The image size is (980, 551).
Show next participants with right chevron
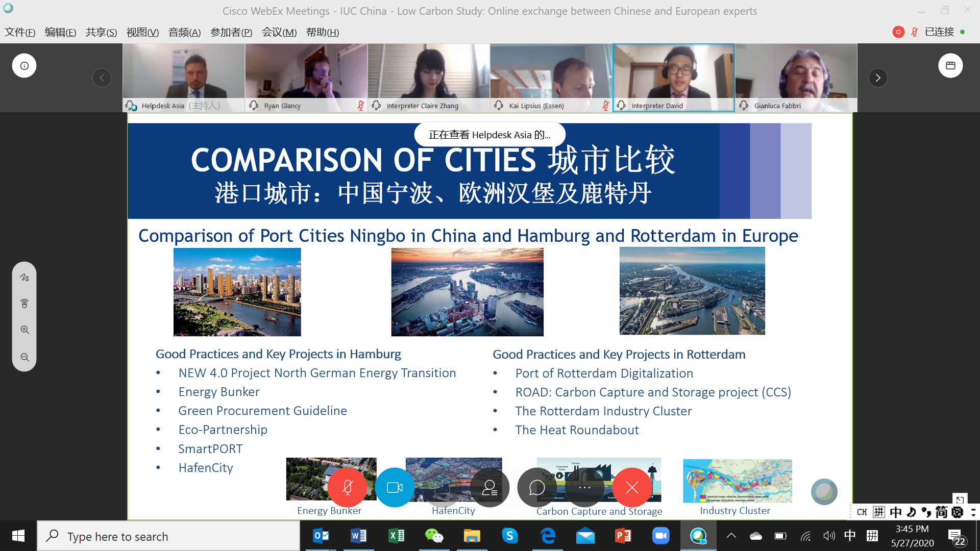click(878, 78)
